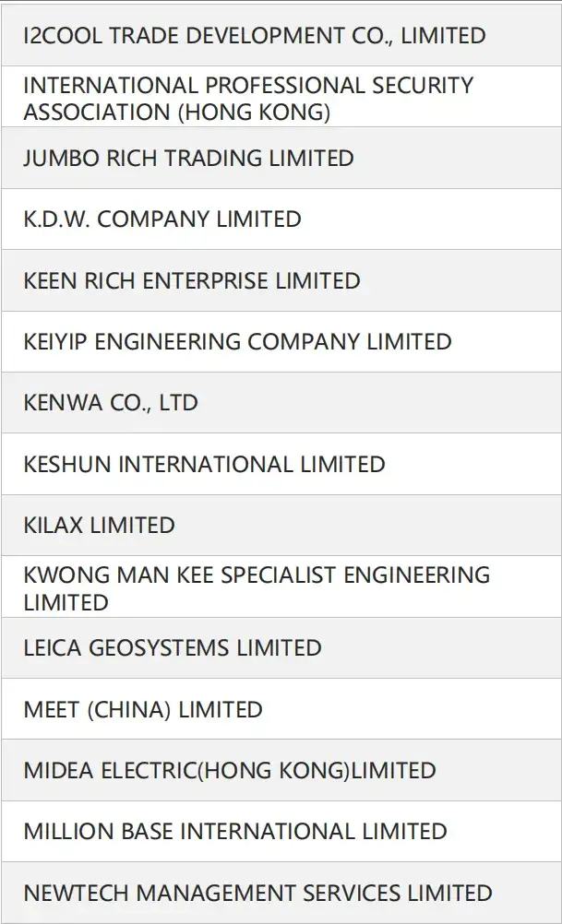Click the KENWA CO., LTD entry
The height and width of the screenshot is (924, 562).
[281, 403]
